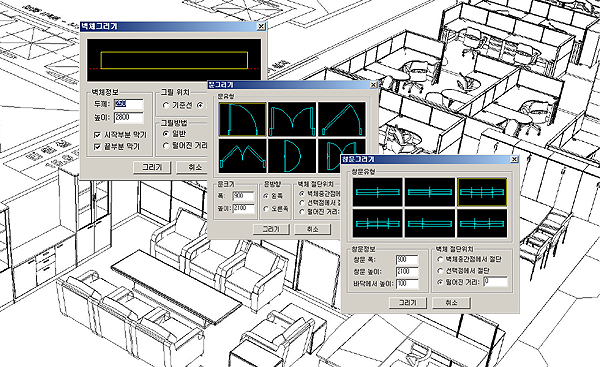Select the 오른쪽 door direction radio button
This screenshot has width=600, height=367.
pyautogui.click(x=266, y=209)
